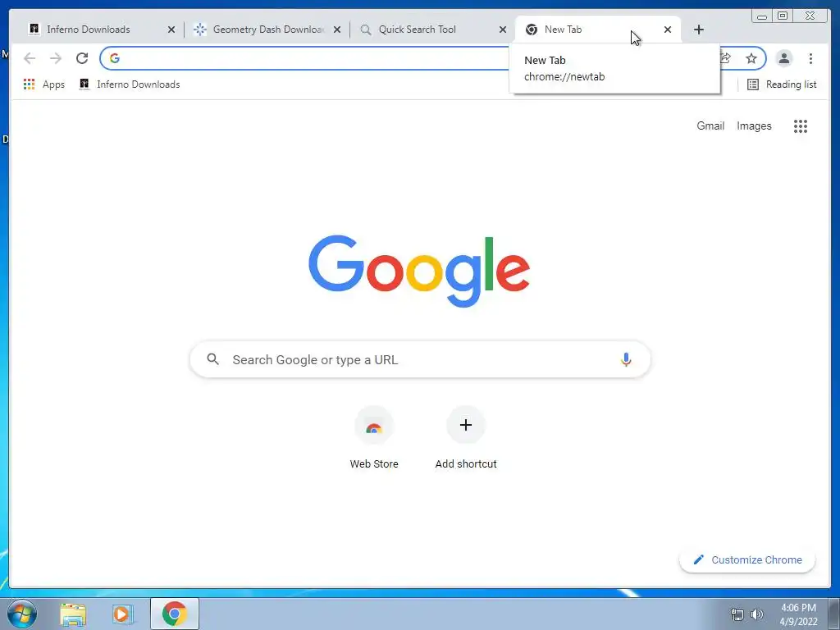The height and width of the screenshot is (630, 840).
Task: Reload the current page
Action: click(82, 58)
